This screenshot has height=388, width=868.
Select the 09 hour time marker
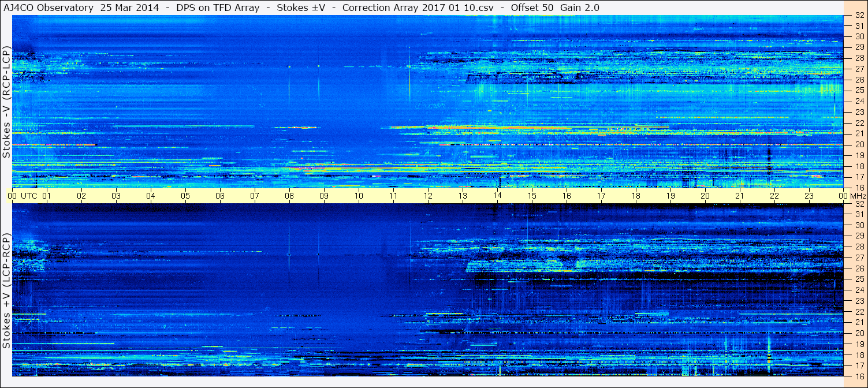tap(324, 196)
